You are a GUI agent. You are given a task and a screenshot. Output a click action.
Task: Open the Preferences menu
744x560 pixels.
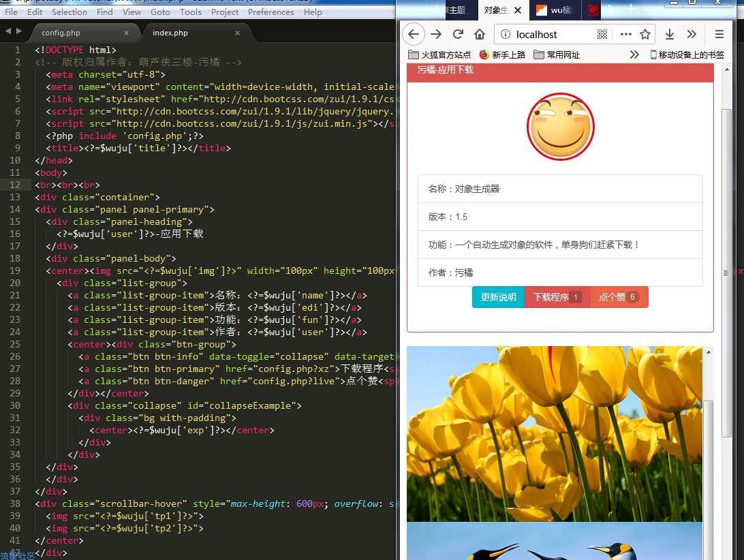(271, 12)
